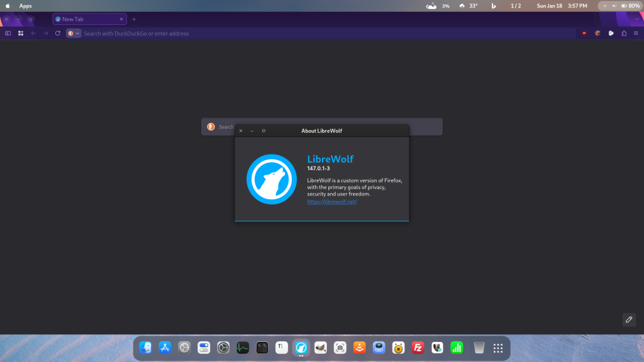The image size is (644, 362).
Task: Expand the search engine dropdown chevron
Action: [78, 33]
